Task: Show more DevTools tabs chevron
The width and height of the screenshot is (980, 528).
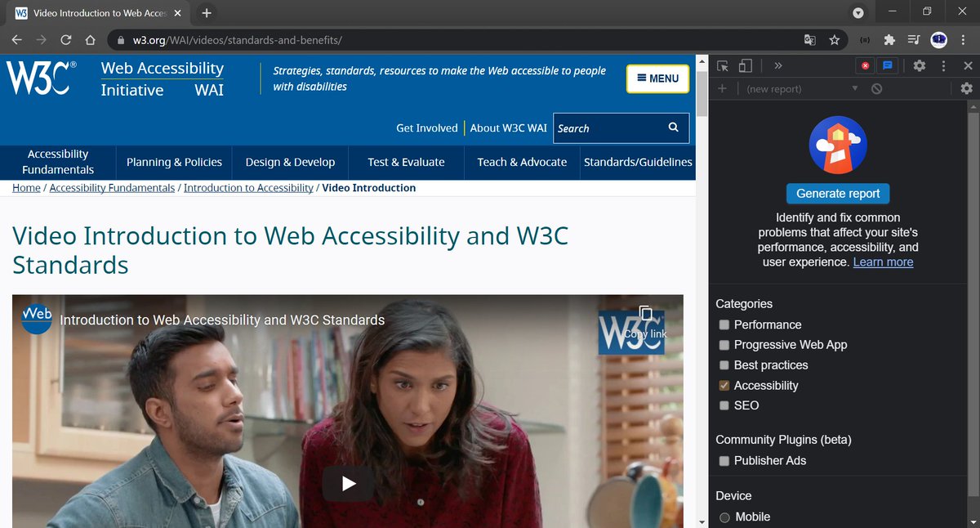Action: (778, 66)
